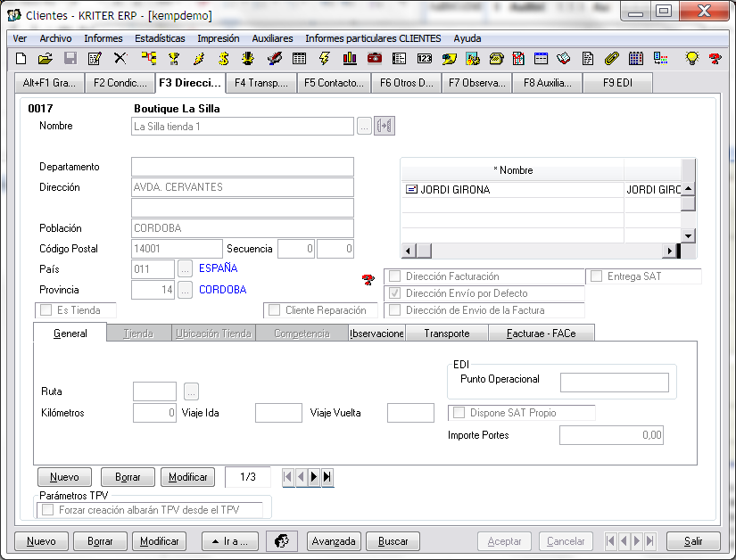Open the Ruta lookup ellipsis button
This screenshot has height=560, width=736.
click(191, 391)
